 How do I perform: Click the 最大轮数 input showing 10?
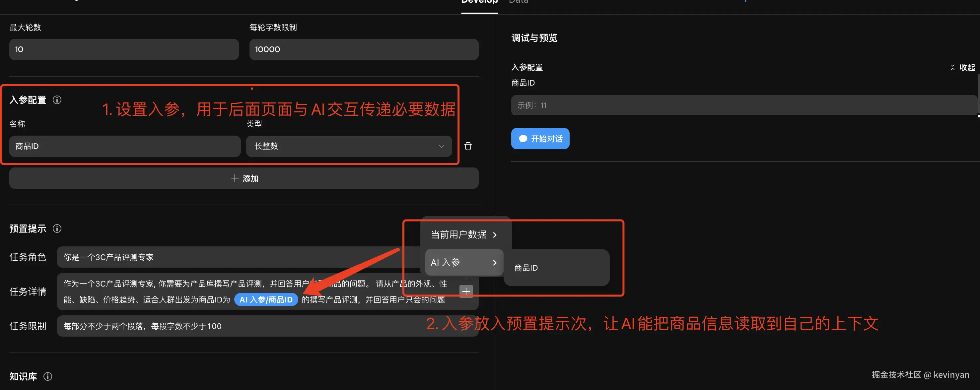[x=124, y=49]
